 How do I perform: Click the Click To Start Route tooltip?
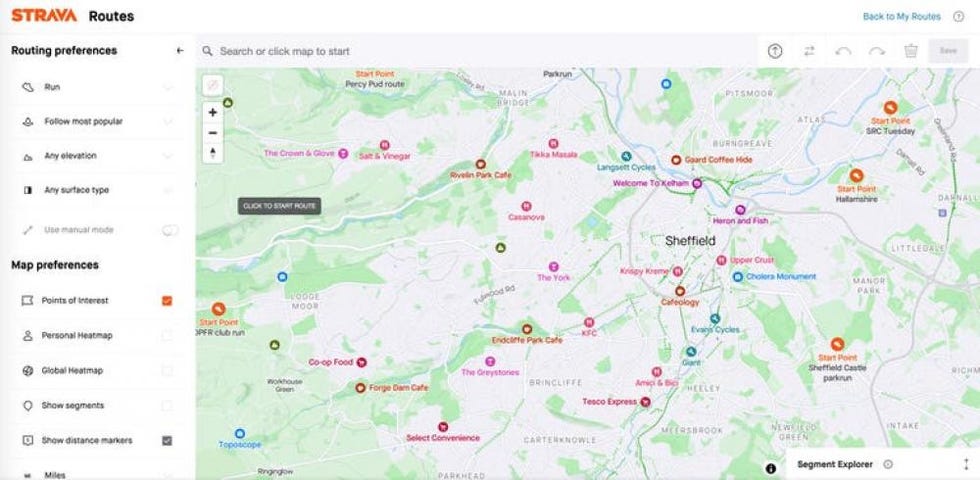click(x=279, y=206)
